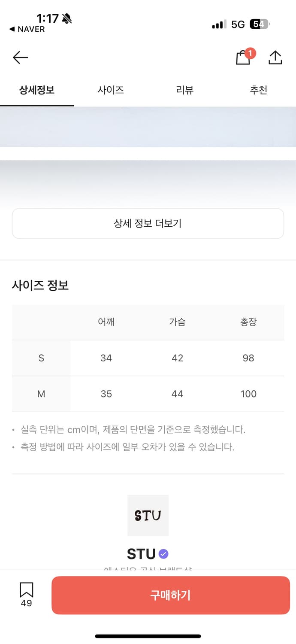Open the shopping cart icon
This screenshot has height=644, width=296.
243,58
